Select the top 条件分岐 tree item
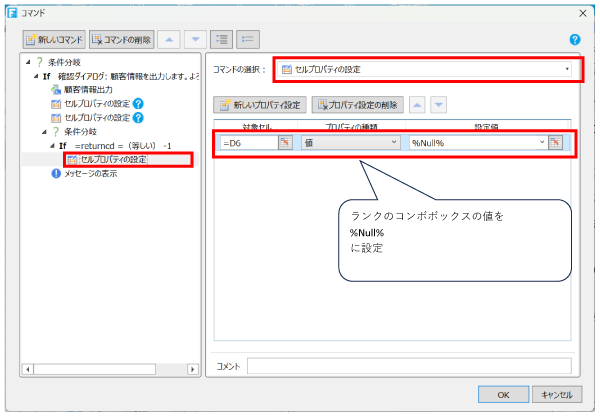This screenshot has width=600, height=416. 64,62
